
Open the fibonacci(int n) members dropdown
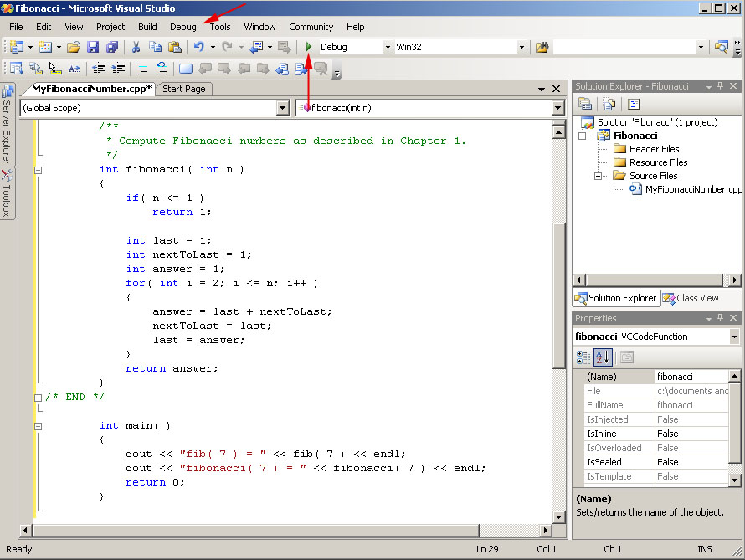(x=558, y=108)
